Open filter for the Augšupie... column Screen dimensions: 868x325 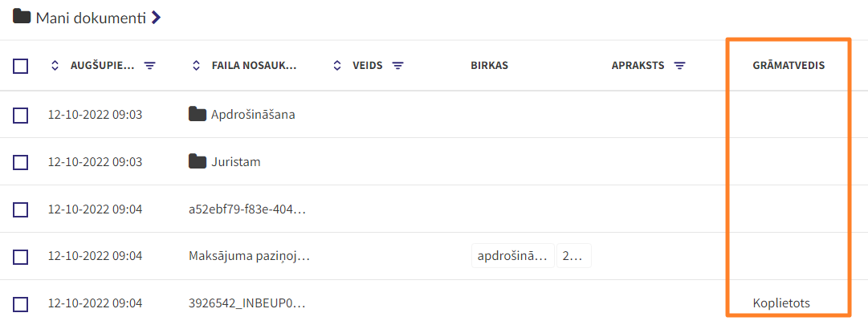click(150, 66)
